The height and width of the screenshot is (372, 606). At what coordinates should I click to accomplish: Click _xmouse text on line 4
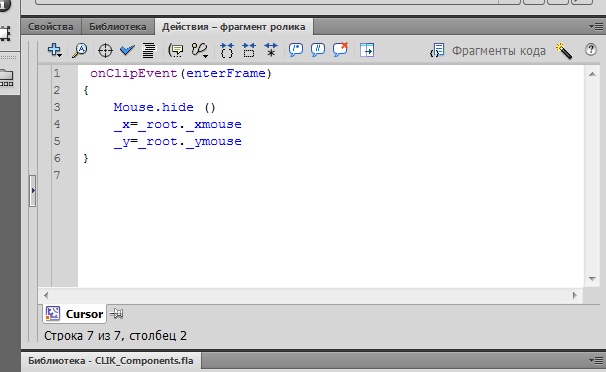(214, 124)
